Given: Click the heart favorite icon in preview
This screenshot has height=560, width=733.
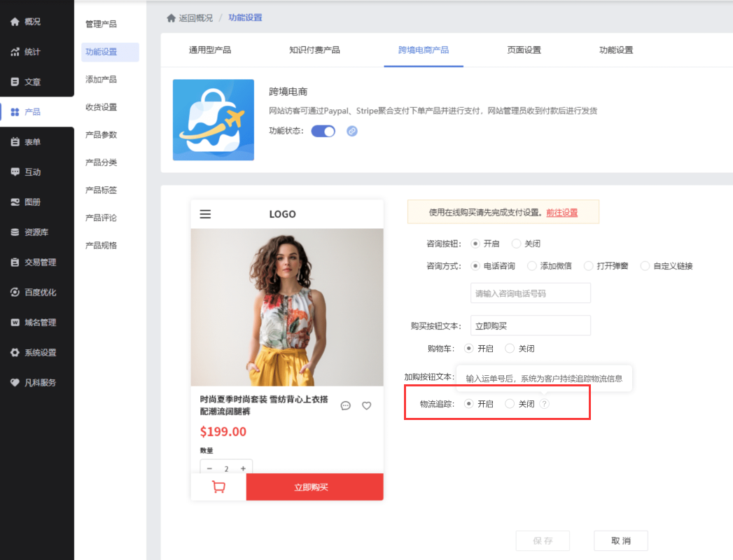Looking at the screenshot, I should (366, 405).
